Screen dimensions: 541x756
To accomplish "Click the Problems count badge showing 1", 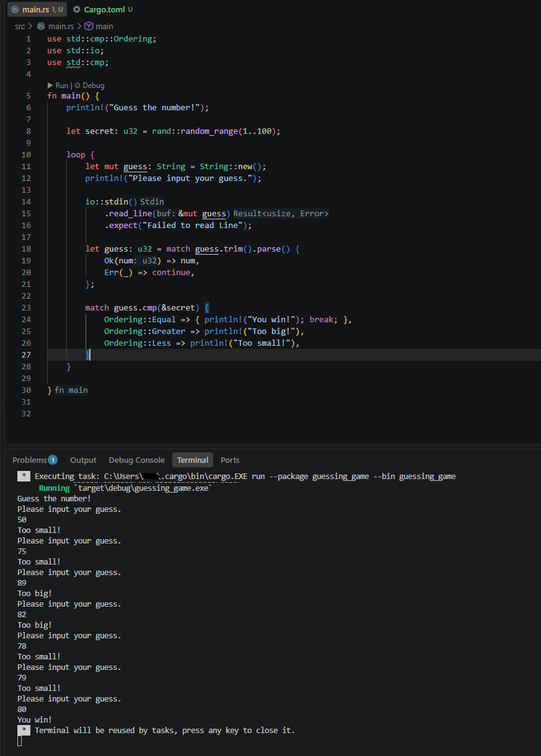I will click(x=53, y=460).
